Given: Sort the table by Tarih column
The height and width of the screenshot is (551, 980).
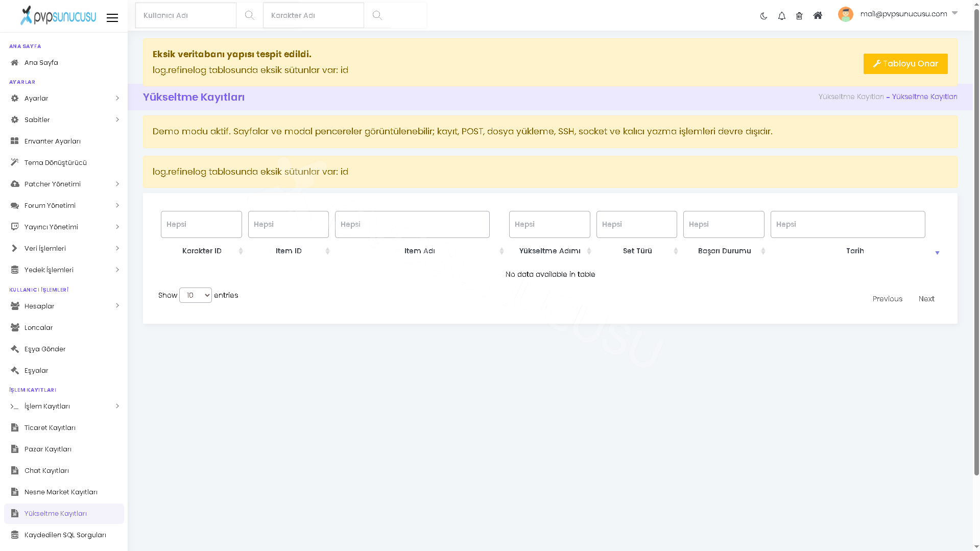Looking at the screenshot, I should (855, 251).
